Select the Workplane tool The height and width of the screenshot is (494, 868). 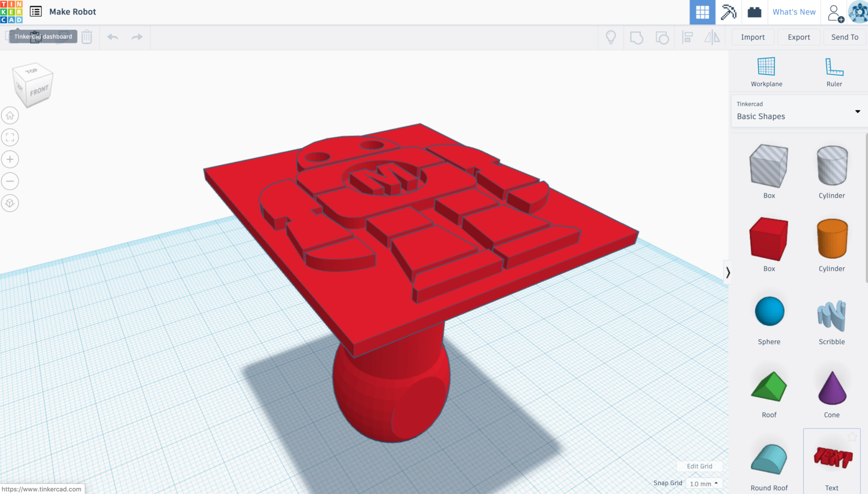(766, 70)
